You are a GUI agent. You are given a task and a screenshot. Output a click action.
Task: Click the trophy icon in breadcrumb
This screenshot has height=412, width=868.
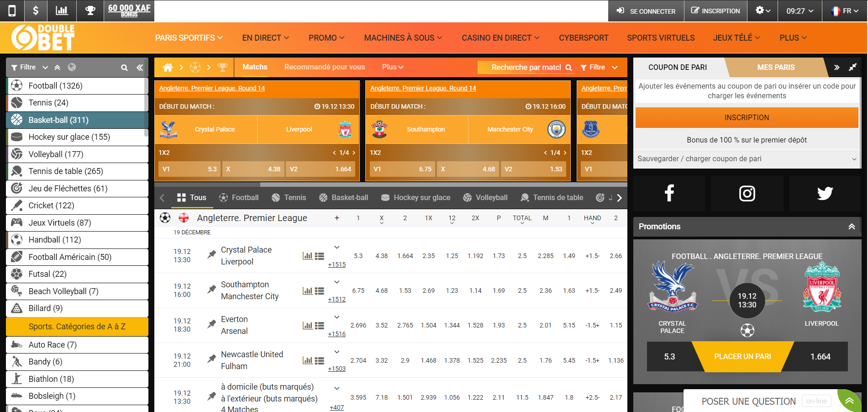[x=222, y=68]
